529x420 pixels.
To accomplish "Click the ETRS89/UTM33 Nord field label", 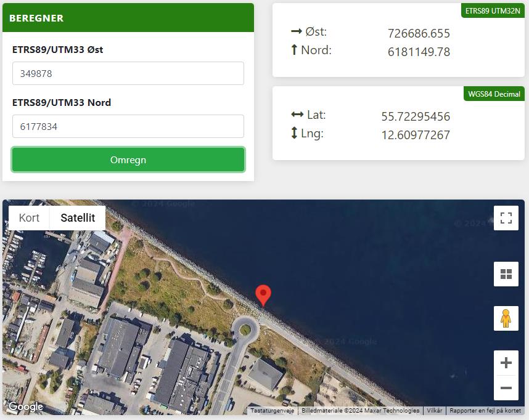I will pos(62,102).
